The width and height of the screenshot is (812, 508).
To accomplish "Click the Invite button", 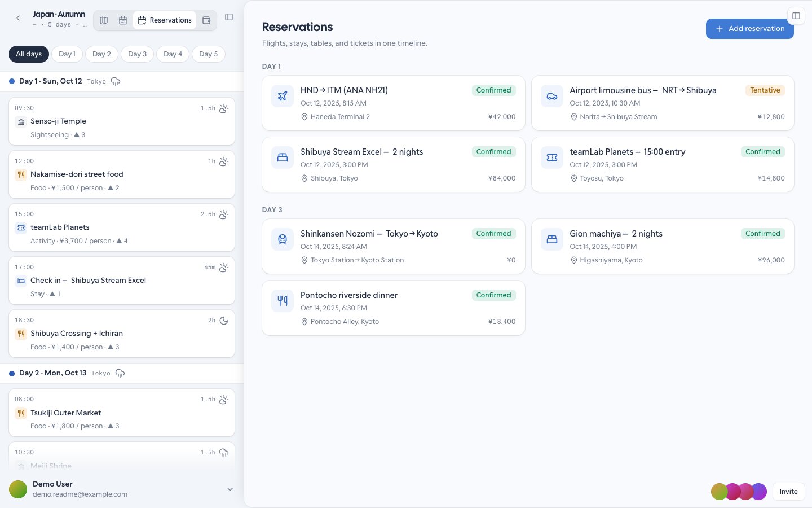I will click(788, 492).
